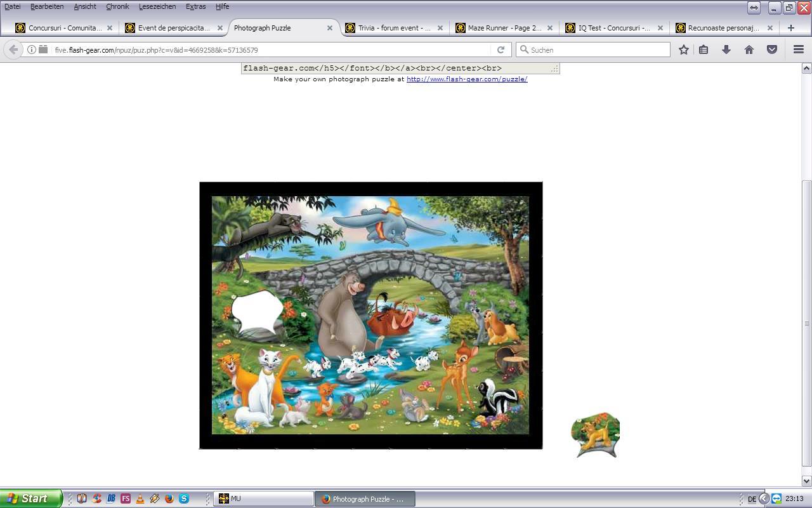
Task: Close the Concursuri - Comunita tab
Action: coord(110,28)
